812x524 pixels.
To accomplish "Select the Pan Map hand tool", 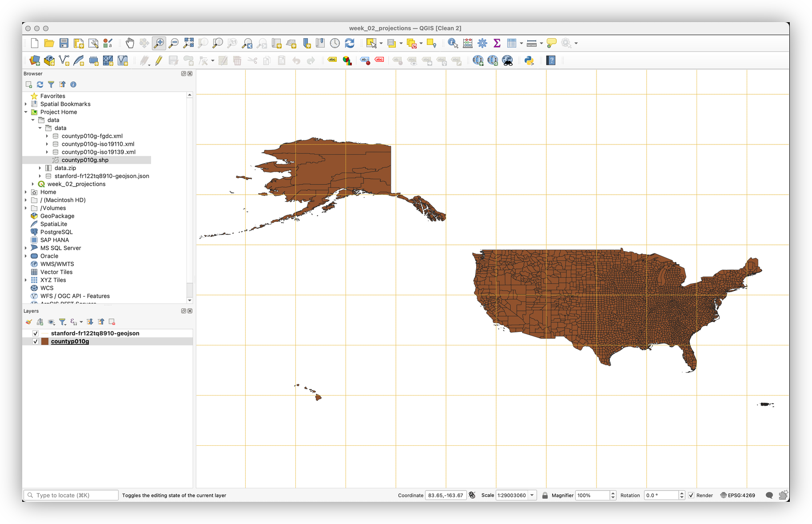I will [130, 43].
